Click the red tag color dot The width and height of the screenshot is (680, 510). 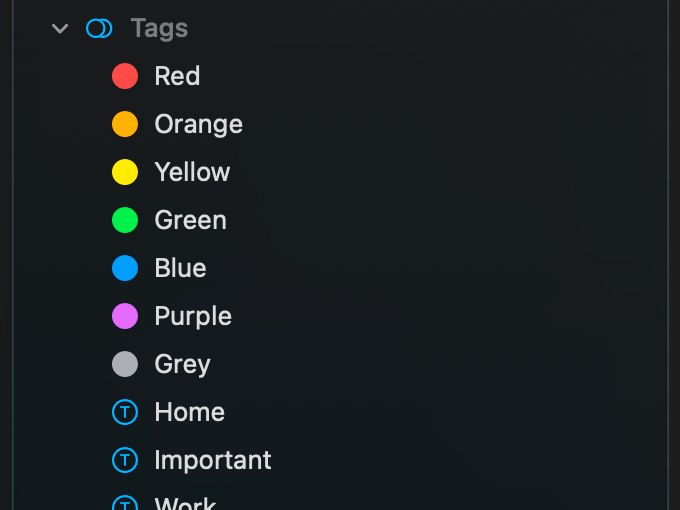[125, 76]
